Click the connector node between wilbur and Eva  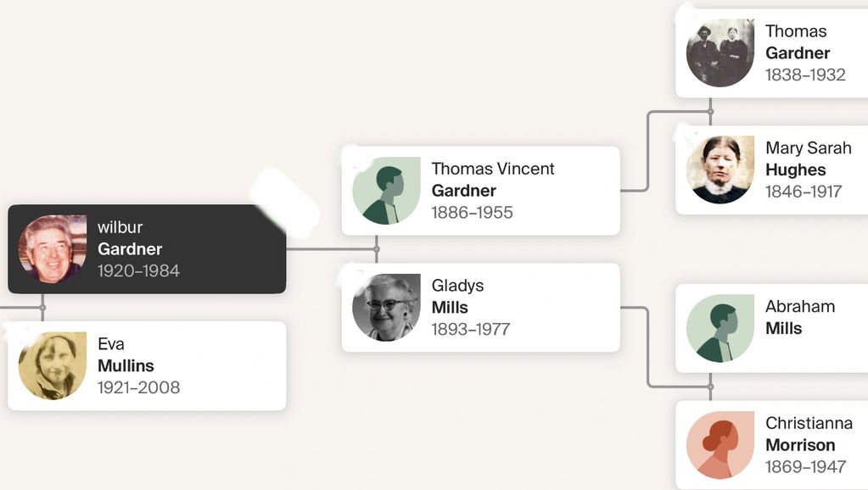[x=42, y=307]
